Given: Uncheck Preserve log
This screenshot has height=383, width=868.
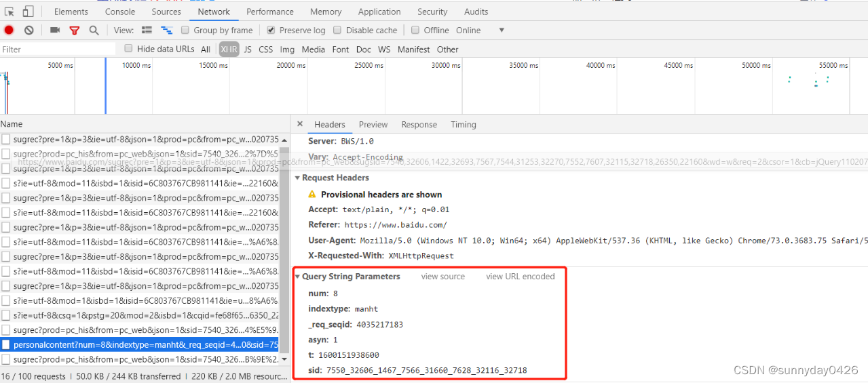Looking at the screenshot, I should [x=271, y=30].
